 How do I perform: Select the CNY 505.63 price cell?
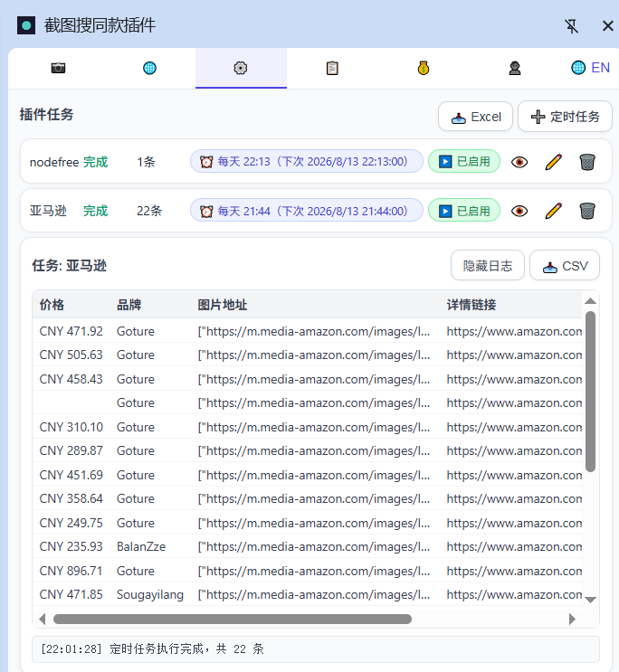71,355
